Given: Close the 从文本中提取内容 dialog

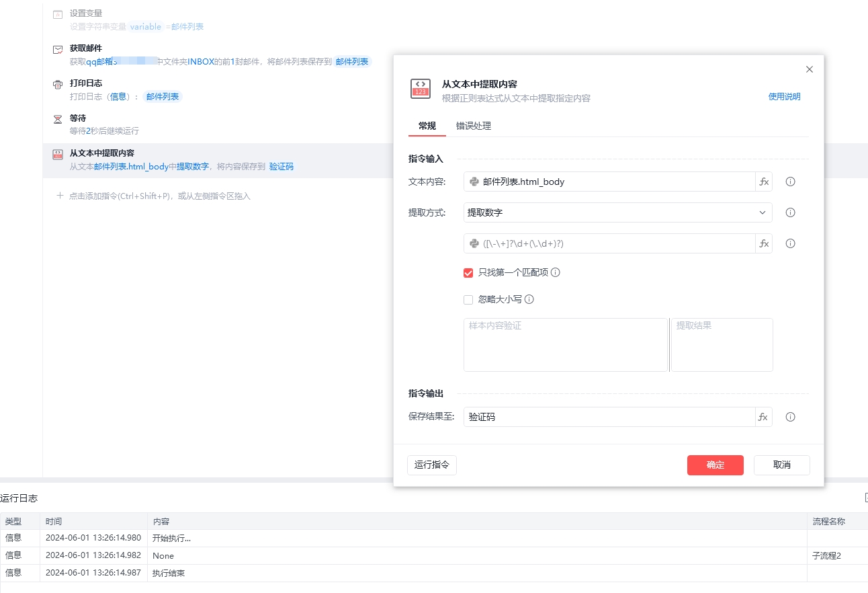Looking at the screenshot, I should [x=810, y=69].
